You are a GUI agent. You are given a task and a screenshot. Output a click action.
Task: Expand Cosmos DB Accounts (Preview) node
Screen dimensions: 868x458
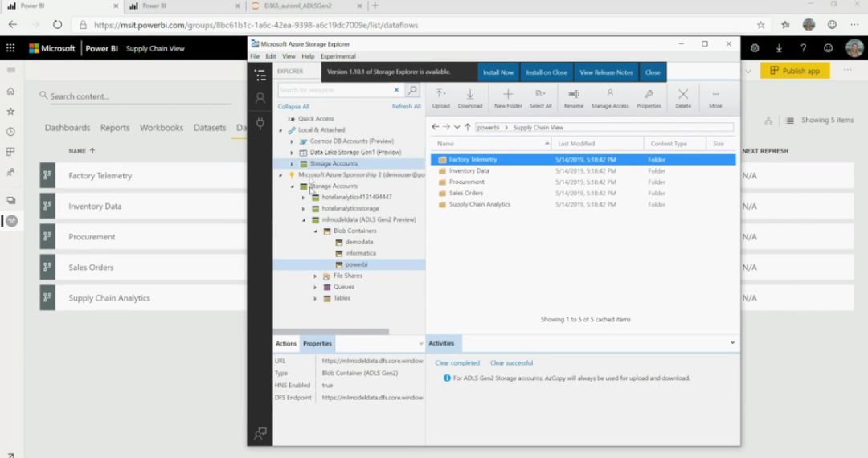(x=292, y=141)
